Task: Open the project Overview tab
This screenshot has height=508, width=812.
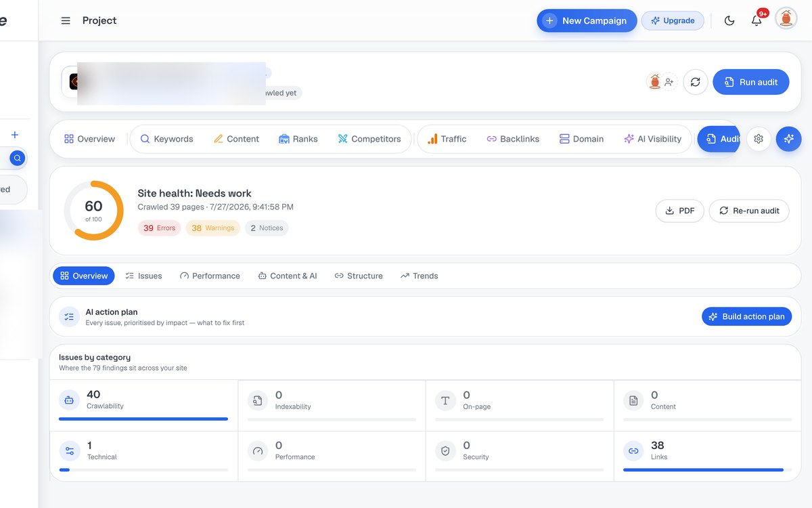Action: [89, 139]
